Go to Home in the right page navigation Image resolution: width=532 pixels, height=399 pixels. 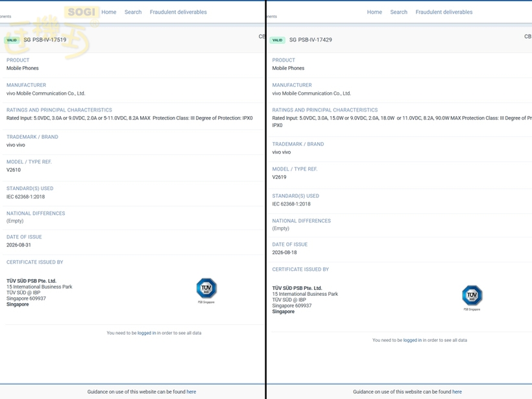(374, 12)
